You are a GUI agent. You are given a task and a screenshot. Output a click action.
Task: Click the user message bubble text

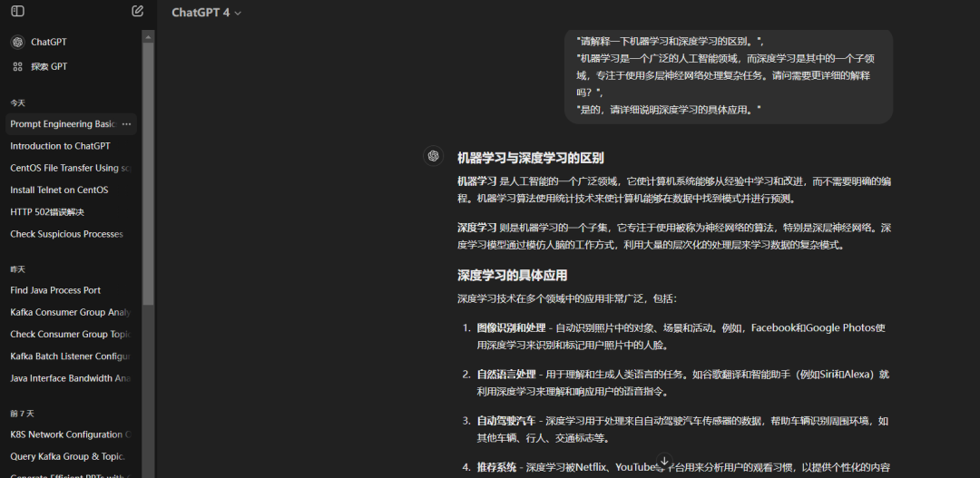(x=728, y=75)
